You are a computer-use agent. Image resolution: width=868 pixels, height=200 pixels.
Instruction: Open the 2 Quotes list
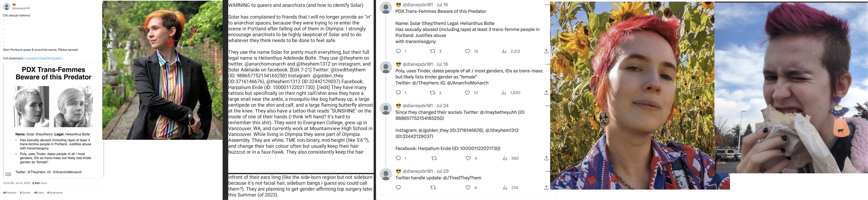pyautogui.click(x=25, y=193)
